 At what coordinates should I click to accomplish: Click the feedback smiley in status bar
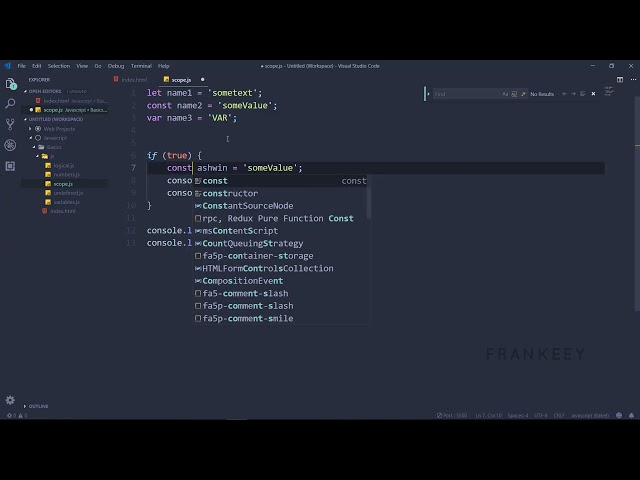pos(619,416)
